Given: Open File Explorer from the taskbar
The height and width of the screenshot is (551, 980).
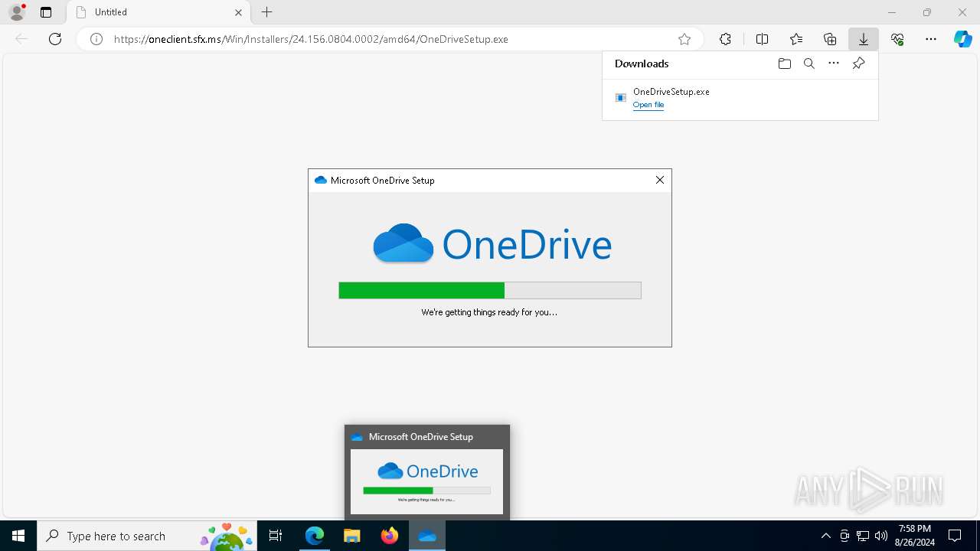Looking at the screenshot, I should pyautogui.click(x=352, y=536).
